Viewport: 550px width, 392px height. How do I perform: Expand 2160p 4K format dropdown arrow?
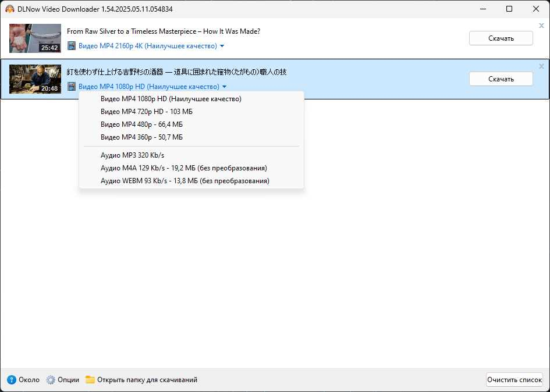222,46
